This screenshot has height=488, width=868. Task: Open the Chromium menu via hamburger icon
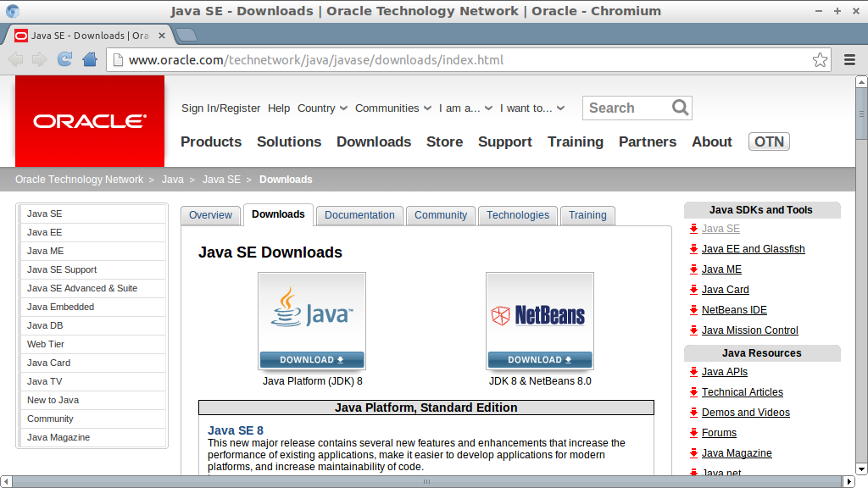pos(849,59)
